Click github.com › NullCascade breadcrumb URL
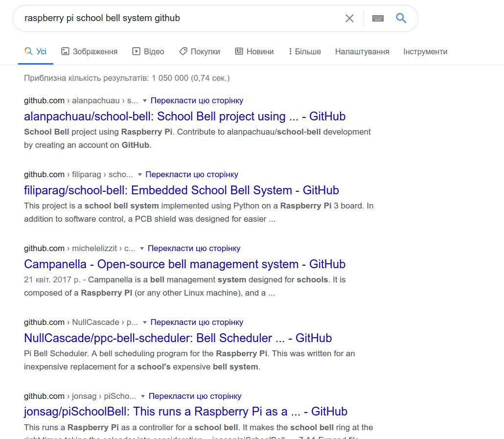Viewport: 504px width, 439px height. (x=81, y=323)
